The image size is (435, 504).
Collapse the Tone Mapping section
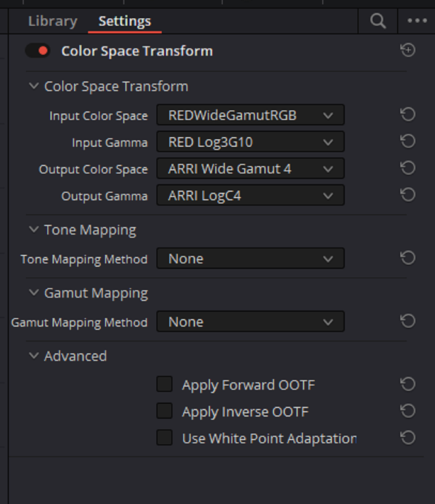pos(34,229)
